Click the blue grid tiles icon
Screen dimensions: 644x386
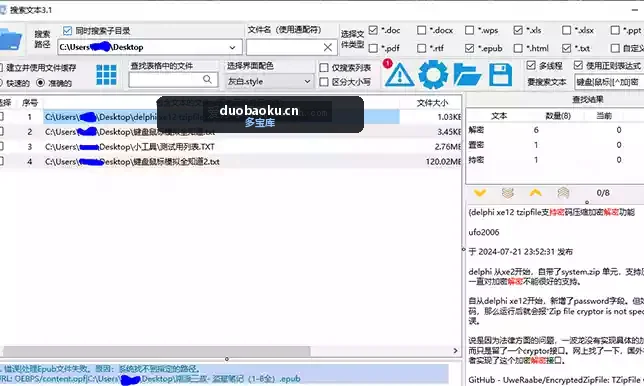click(106, 75)
